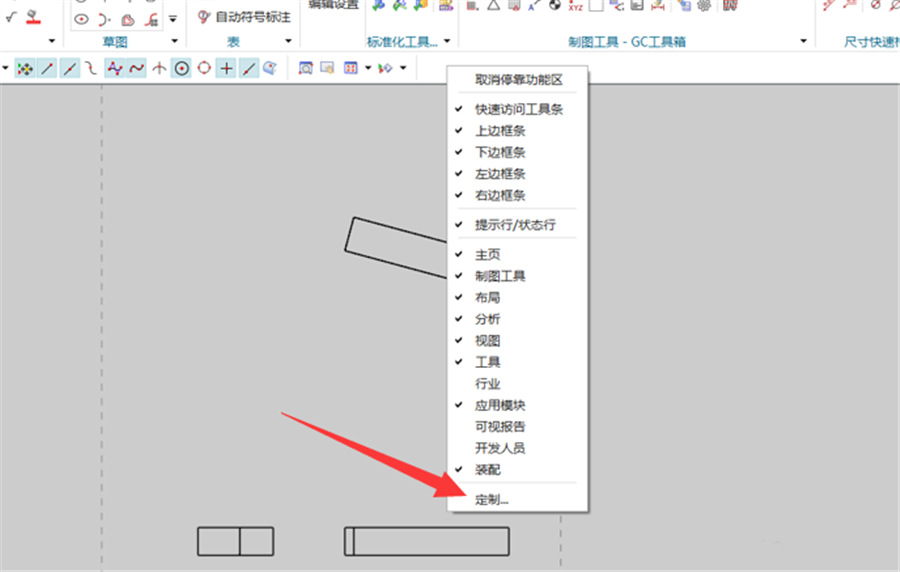Toggle the Point on Face snap icon

tap(270, 68)
